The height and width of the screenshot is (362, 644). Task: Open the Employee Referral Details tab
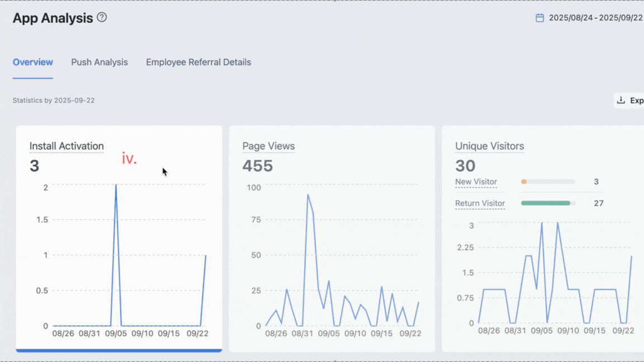198,62
